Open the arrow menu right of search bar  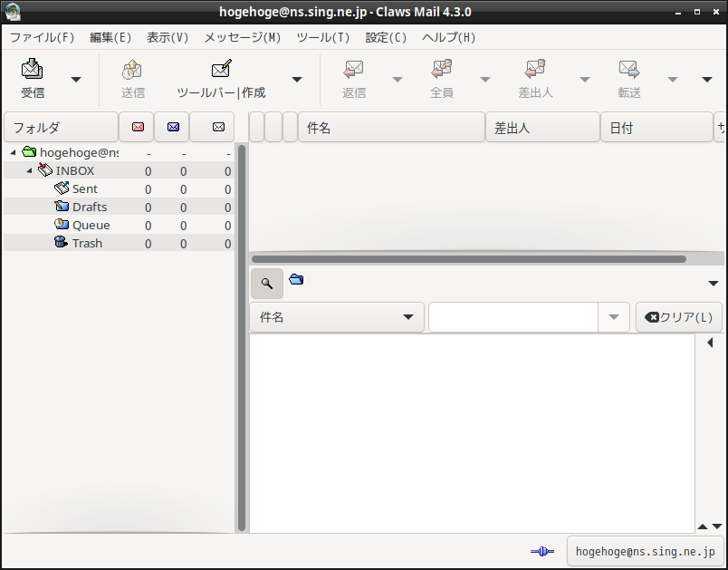[x=714, y=284]
